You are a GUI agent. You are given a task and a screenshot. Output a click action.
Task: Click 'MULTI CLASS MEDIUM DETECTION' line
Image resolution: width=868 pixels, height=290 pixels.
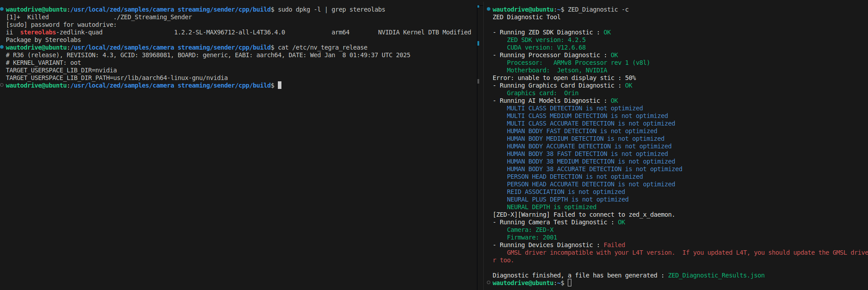click(587, 116)
